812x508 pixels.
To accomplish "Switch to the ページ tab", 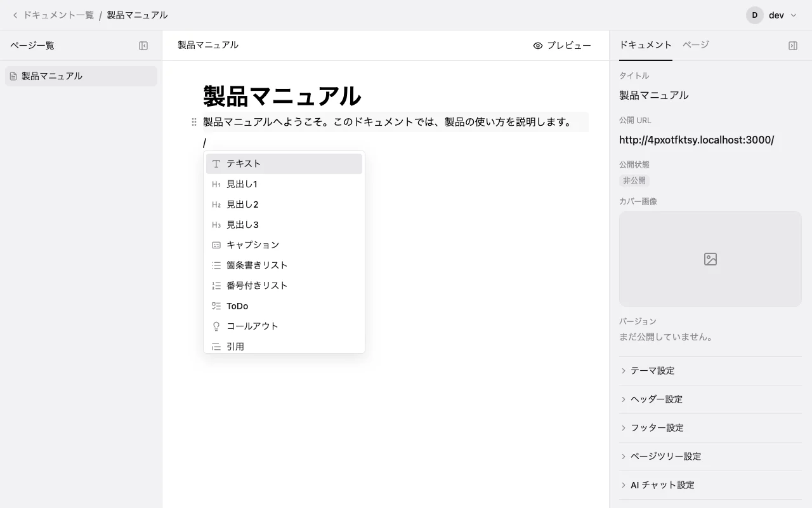I will (696, 45).
